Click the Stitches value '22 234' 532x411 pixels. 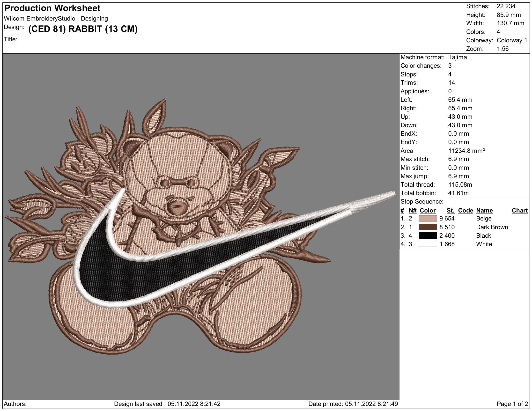tap(506, 6)
